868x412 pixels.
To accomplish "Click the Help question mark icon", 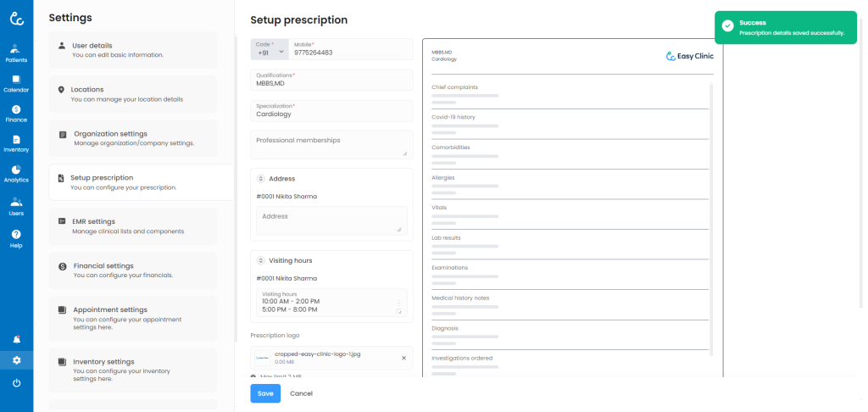I will point(16,238).
